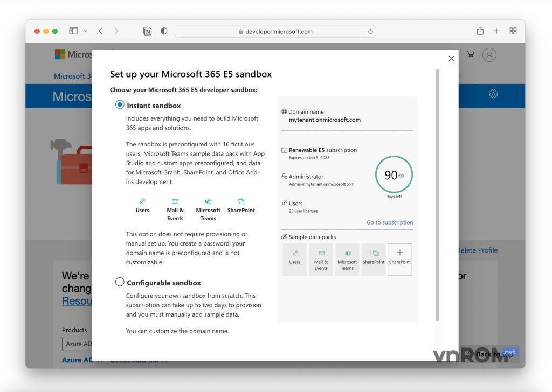The image size is (552, 392).
Task: Open the user account profile icon
Action: 489,55
